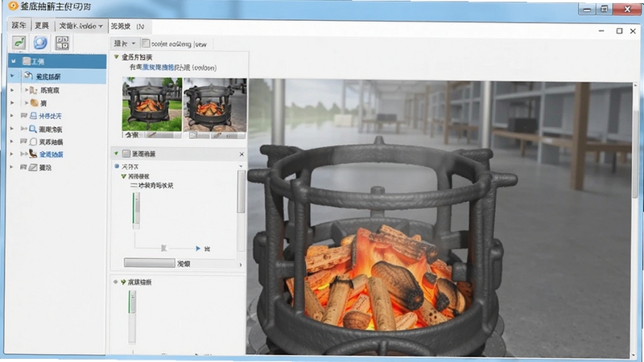Click the pencil button under the grass thumbnail

coord(152,134)
